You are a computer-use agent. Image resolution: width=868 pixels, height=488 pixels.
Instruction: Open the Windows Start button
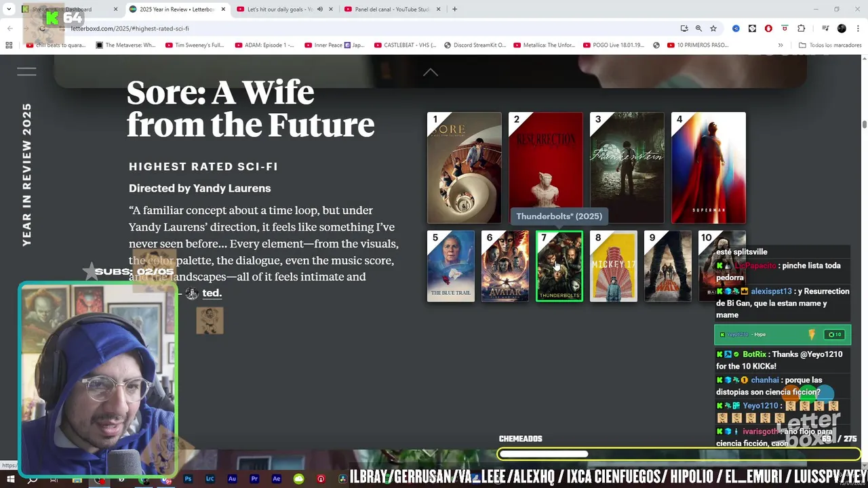[10, 479]
